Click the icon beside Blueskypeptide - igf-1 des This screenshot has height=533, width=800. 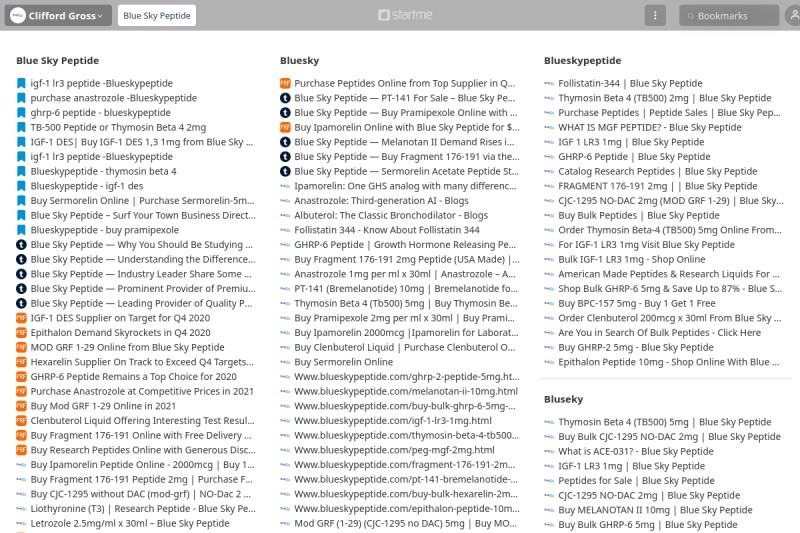21,186
